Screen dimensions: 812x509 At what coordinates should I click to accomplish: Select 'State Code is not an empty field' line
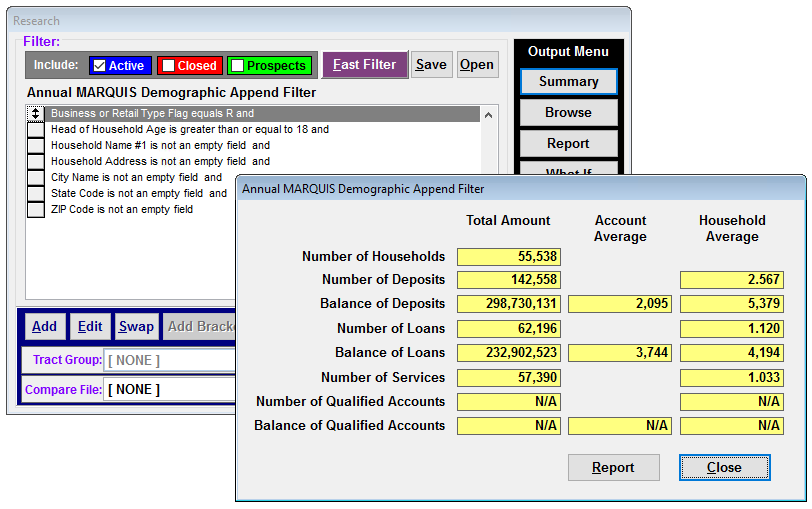[x=139, y=194]
